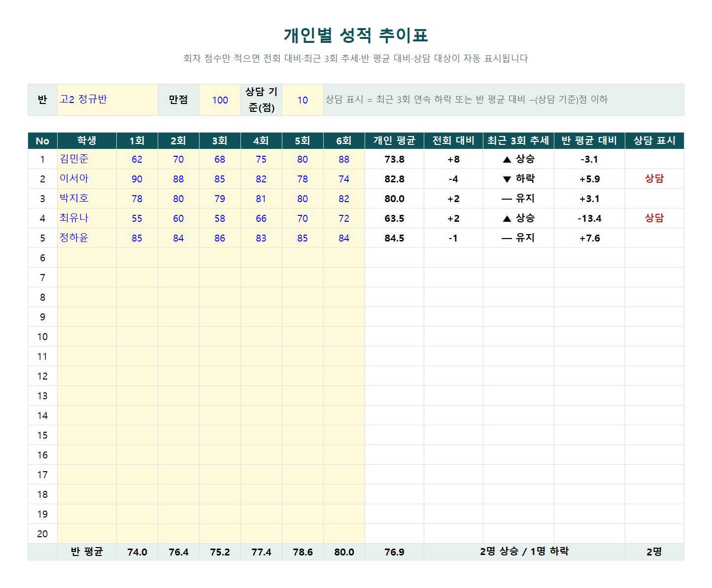Click the "6회" column header
The height and width of the screenshot is (588, 712).
[x=344, y=141]
